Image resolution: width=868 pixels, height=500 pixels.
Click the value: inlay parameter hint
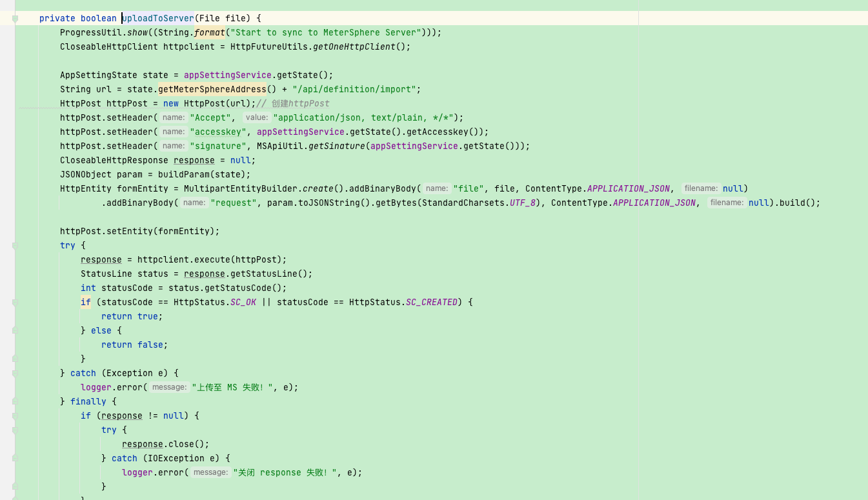coord(257,117)
